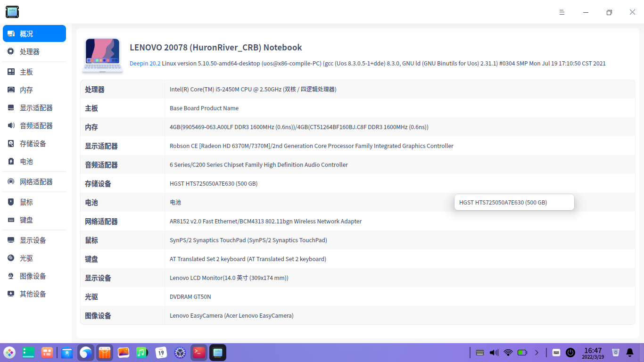
Task: Open the control center gear in dock
Action: coord(180,353)
